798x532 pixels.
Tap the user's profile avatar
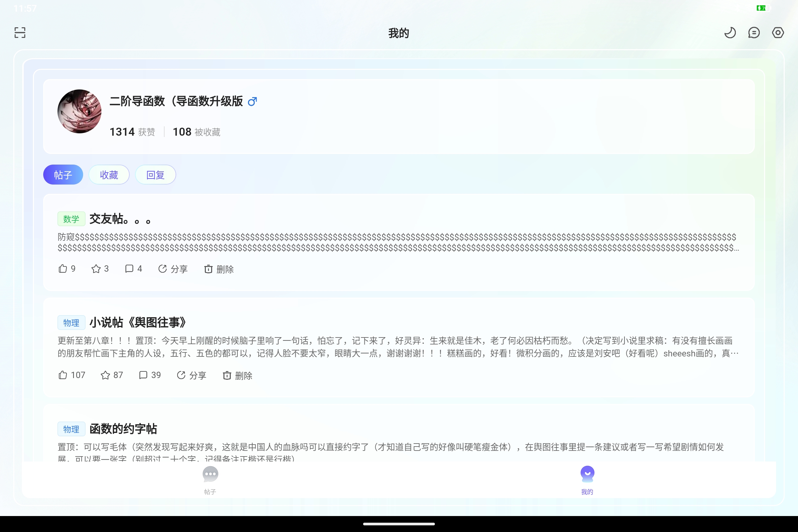coord(79,111)
